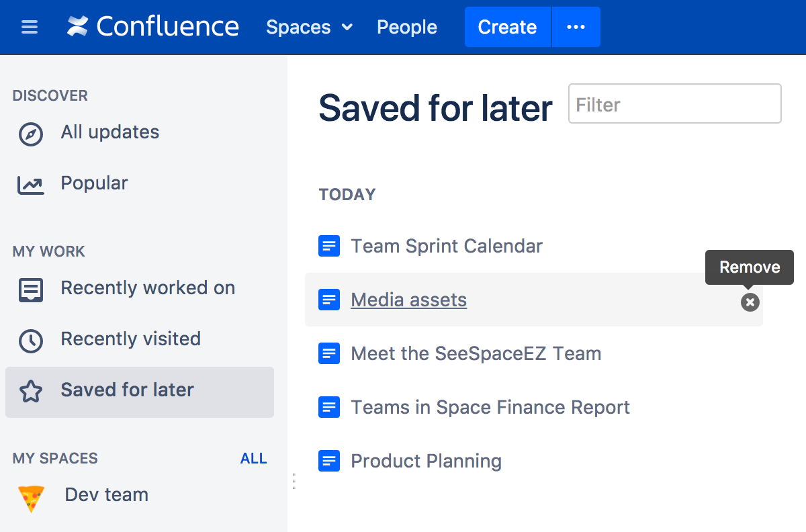Viewport: 806px width, 532px height.
Task: View ALL spaces link
Action: pyautogui.click(x=253, y=459)
